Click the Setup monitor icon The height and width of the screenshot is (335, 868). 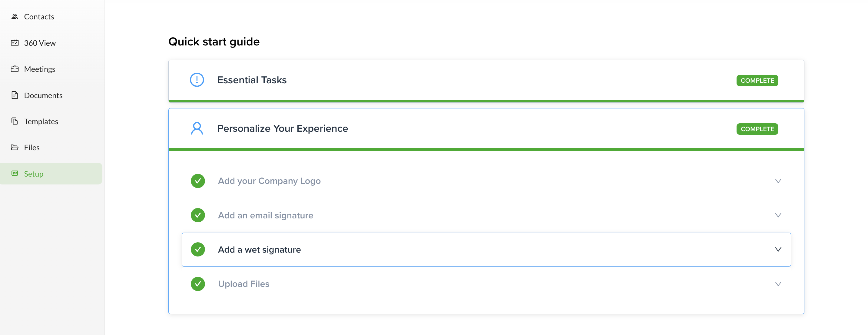coord(15,174)
